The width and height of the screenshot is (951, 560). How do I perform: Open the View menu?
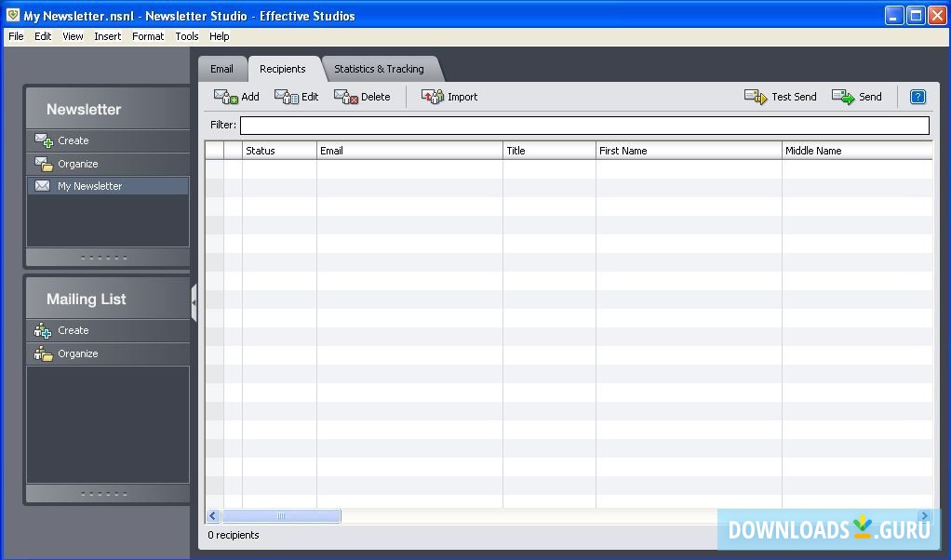click(73, 36)
